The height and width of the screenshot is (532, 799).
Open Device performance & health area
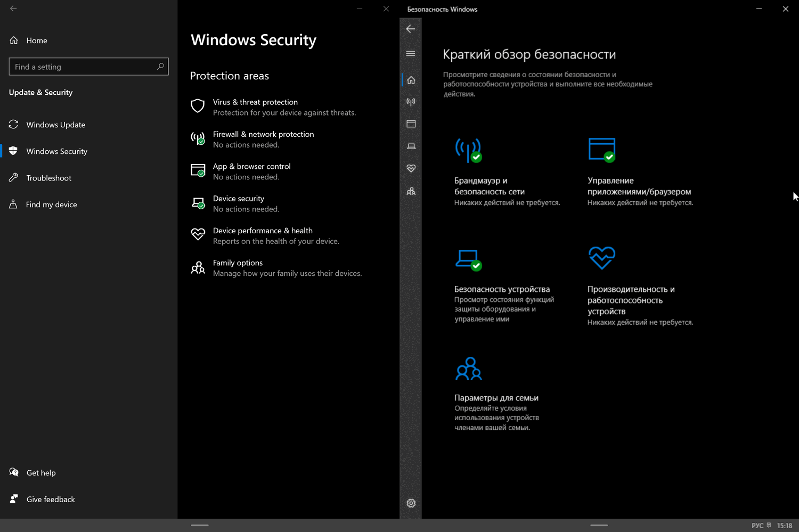(263, 231)
